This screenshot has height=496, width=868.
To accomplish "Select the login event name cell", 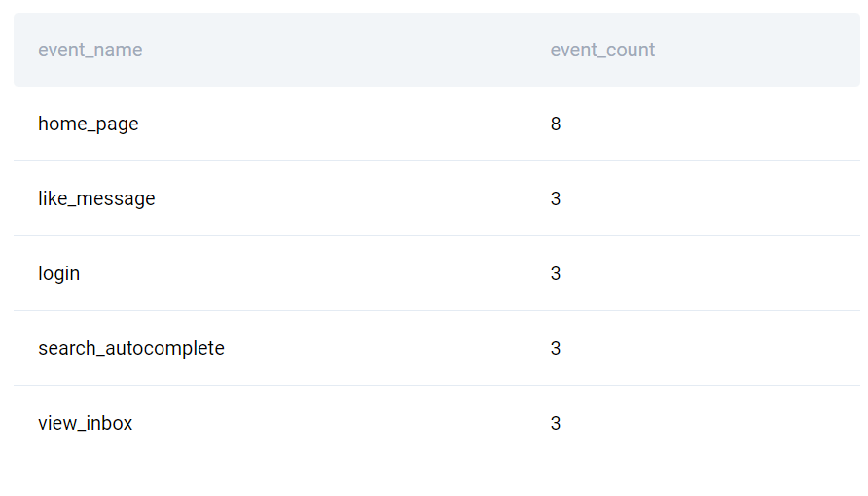I will [58, 273].
